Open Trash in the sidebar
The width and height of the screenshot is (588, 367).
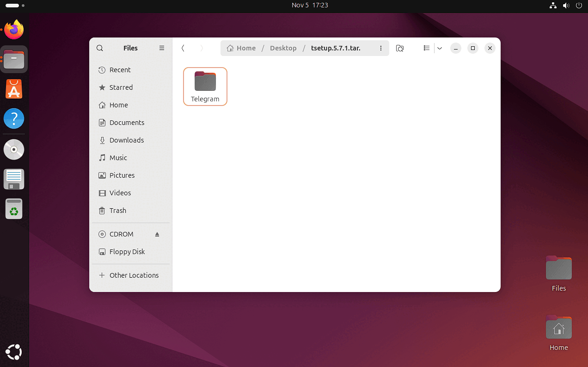coord(131,211)
